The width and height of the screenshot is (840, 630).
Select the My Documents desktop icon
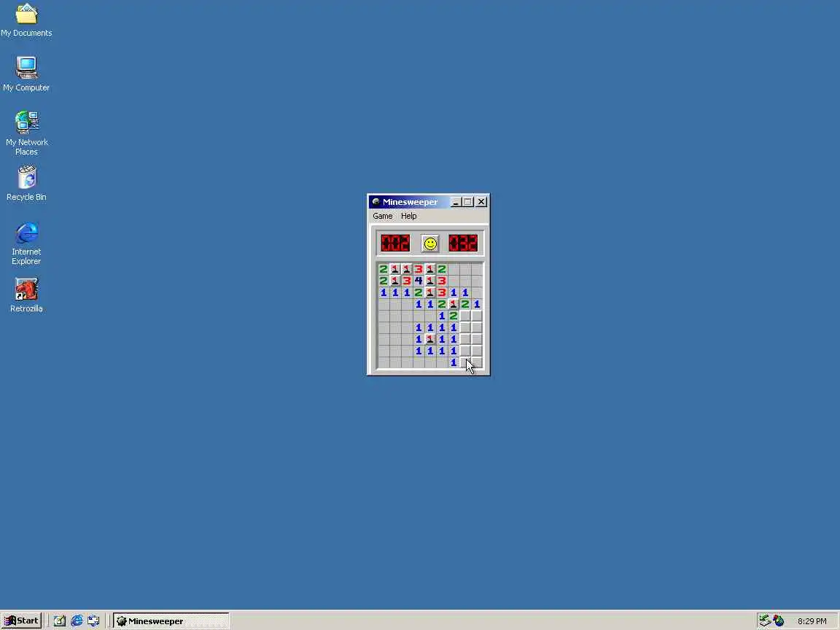[26, 20]
